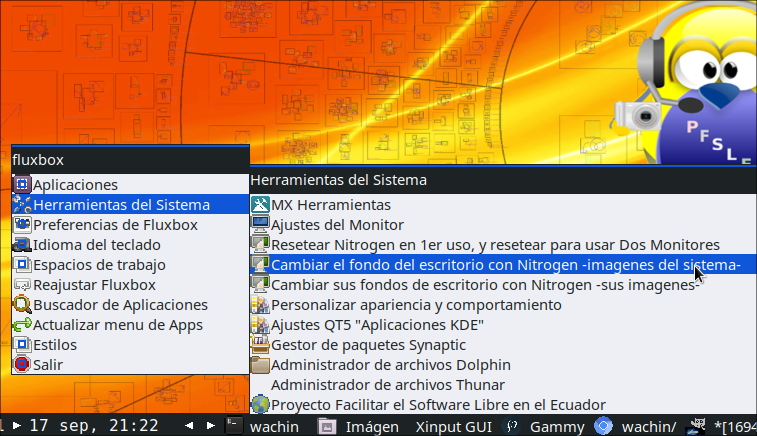
Task: Click the Buscador de Aplicaciones magnifier icon
Action: 22,305
